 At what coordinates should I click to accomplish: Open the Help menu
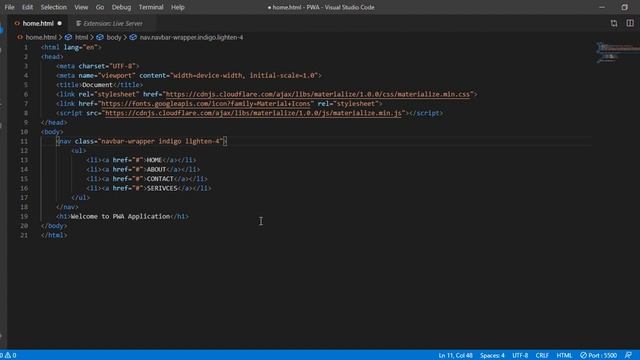pos(178,7)
